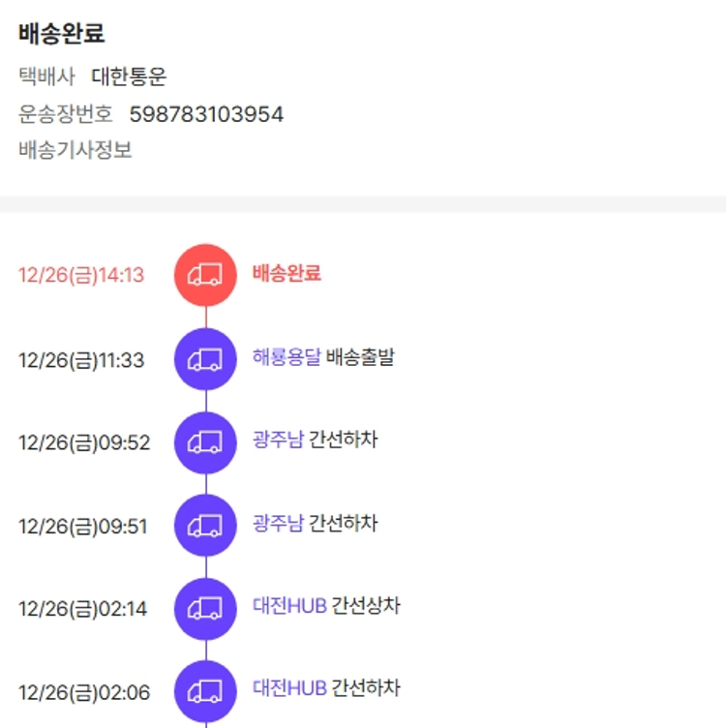
Task: Click the red truck icon for 배송완료
Action: tap(205, 275)
